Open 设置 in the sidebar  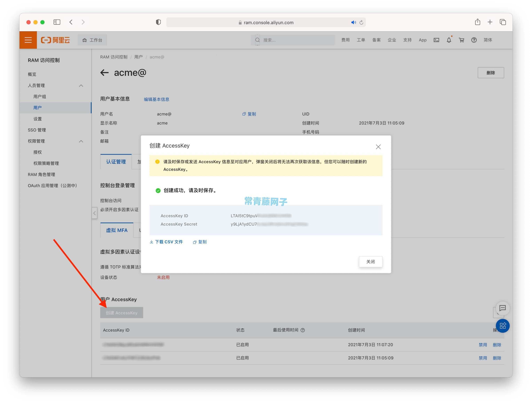(38, 119)
